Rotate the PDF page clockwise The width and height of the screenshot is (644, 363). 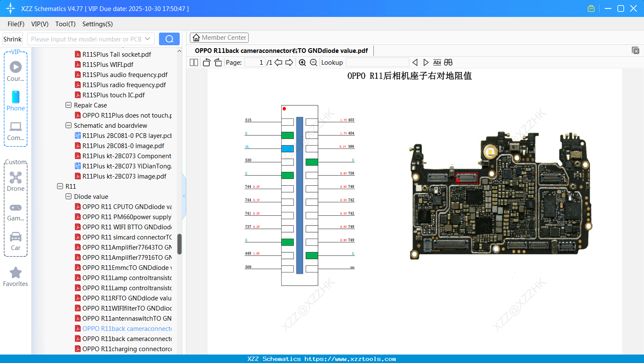(x=218, y=63)
